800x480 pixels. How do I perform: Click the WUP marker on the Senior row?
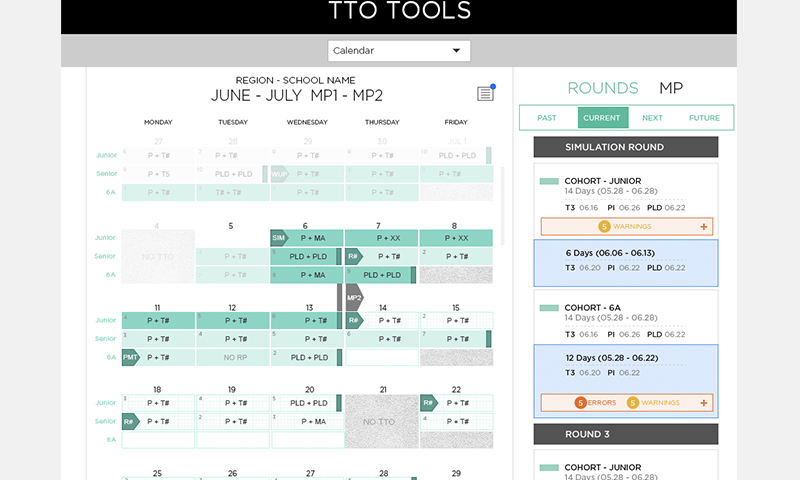280,174
